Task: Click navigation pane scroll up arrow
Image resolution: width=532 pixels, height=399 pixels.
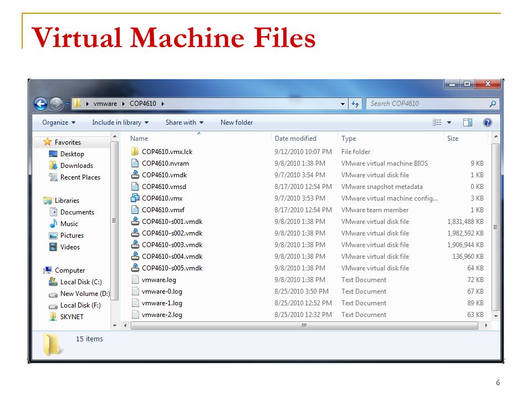Action: 115,136
